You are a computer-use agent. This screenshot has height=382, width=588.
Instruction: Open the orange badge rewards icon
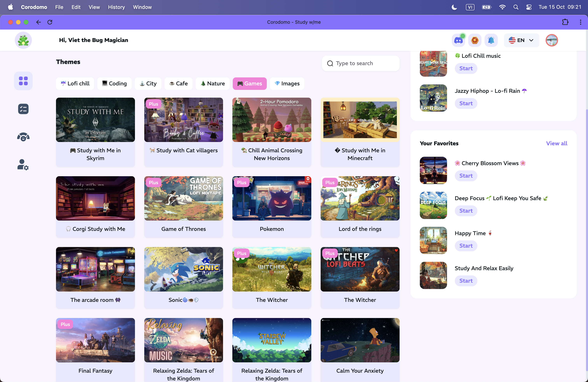coord(475,40)
